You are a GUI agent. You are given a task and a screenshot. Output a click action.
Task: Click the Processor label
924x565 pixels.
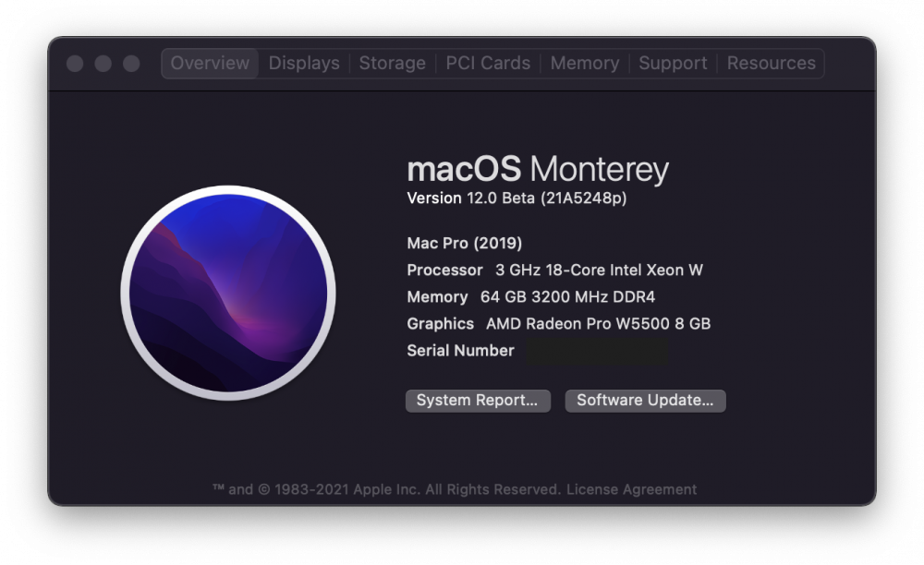[445, 270]
